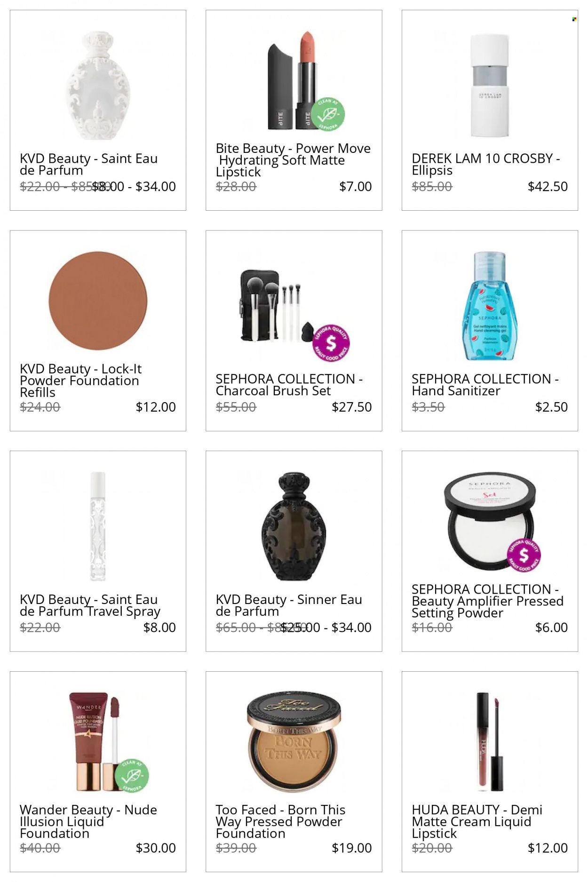The image size is (588, 882).
Task: Open DEREK LAM 10 CROSBY Ellipsis title
Action: point(486,164)
